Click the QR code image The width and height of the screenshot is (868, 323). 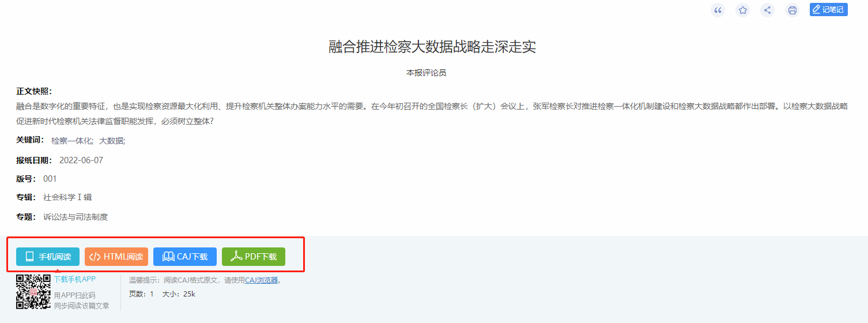[x=33, y=292]
